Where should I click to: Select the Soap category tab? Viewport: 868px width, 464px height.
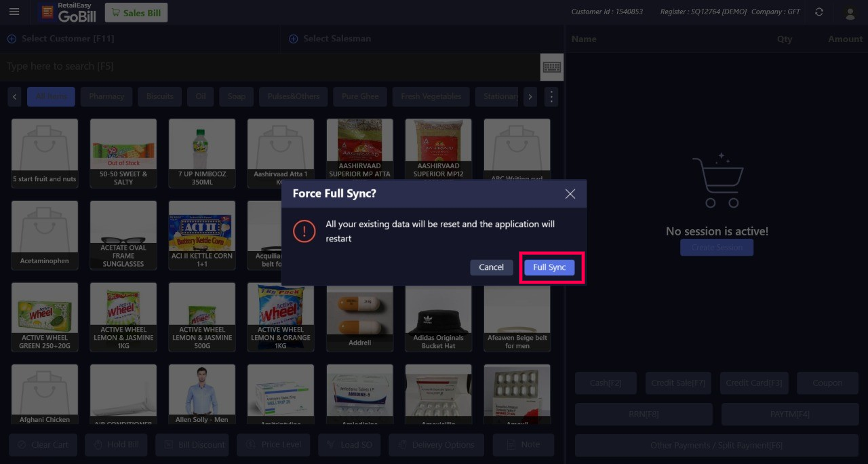point(237,96)
